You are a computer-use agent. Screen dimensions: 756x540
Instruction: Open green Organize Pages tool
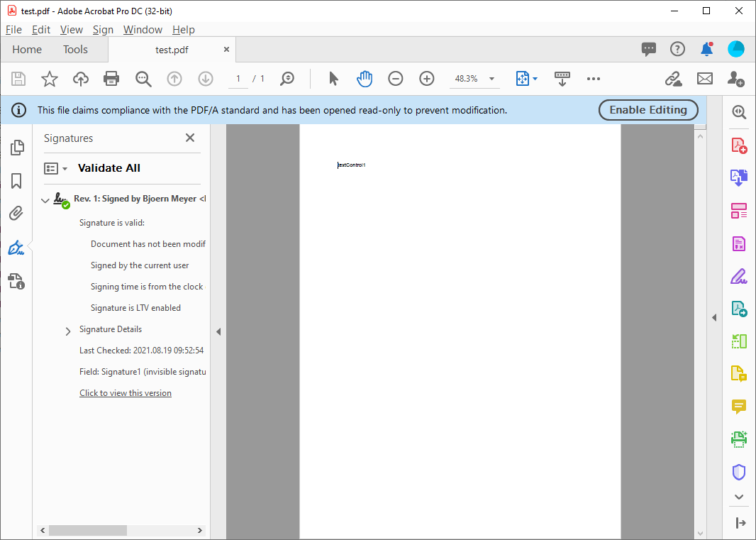(739, 341)
